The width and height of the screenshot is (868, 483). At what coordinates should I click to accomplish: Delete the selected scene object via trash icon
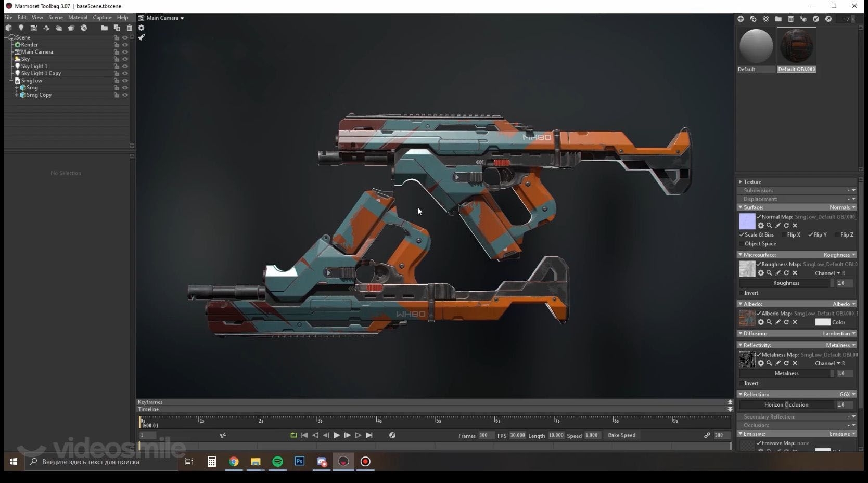(129, 28)
